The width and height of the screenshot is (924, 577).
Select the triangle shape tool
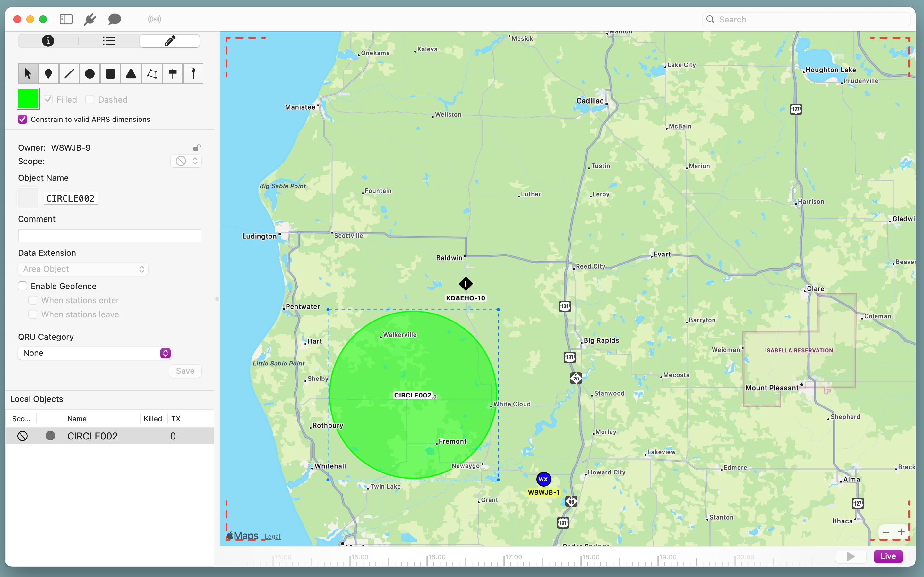[x=131, y=74]
